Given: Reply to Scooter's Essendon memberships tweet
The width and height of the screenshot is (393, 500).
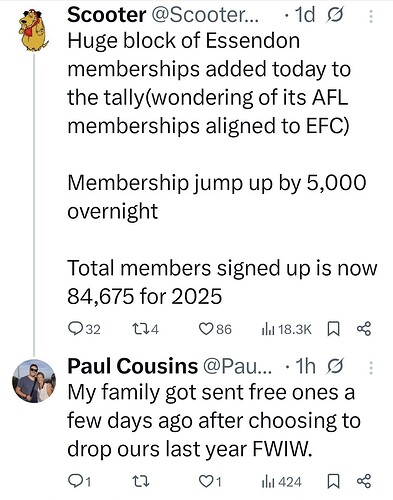Looking at the screenshot, I should (84, 329).
